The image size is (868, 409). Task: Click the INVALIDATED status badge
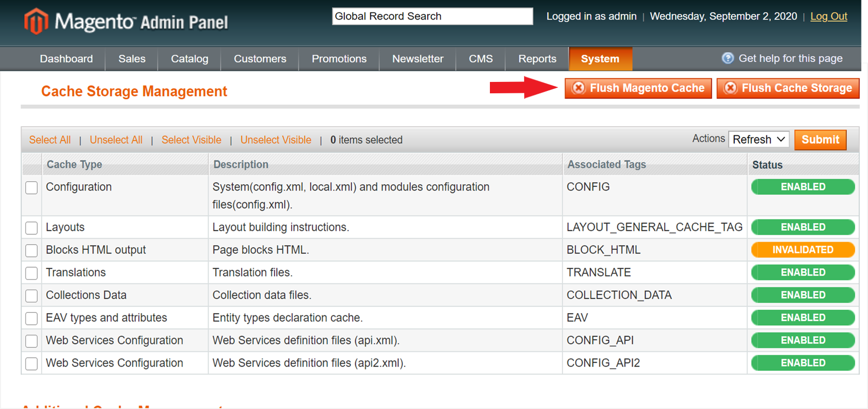(803, 250)
